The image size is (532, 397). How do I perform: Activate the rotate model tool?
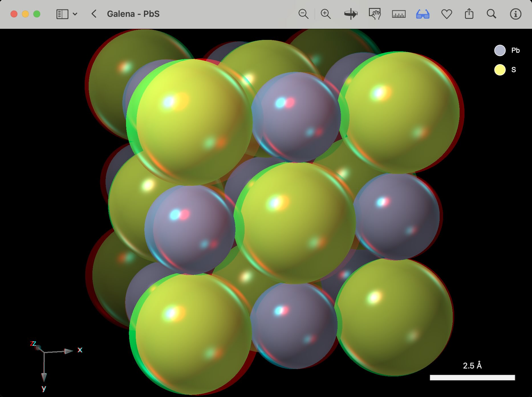click(350, 14)
